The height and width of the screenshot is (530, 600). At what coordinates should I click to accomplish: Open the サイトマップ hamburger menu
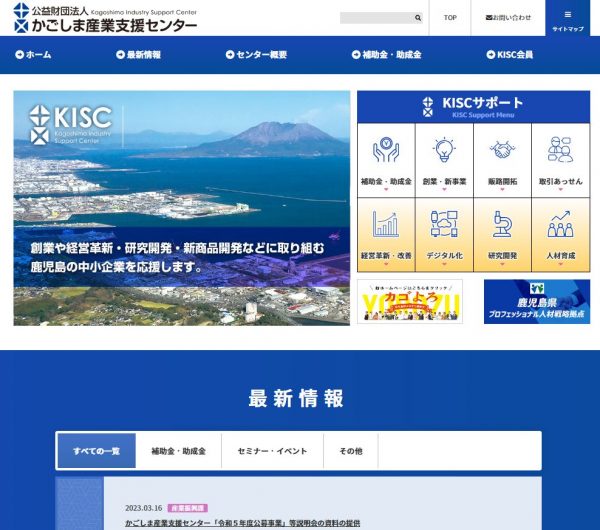click(567, 18)
